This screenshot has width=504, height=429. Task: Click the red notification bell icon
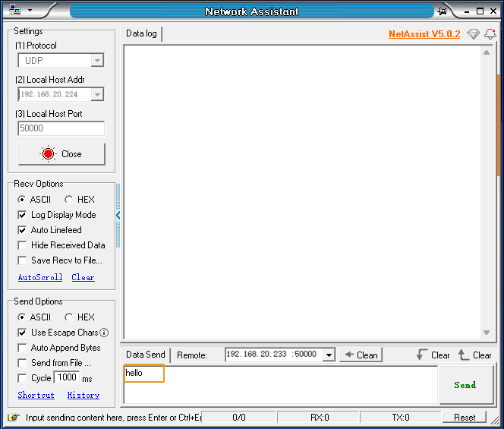pos(490,34)
